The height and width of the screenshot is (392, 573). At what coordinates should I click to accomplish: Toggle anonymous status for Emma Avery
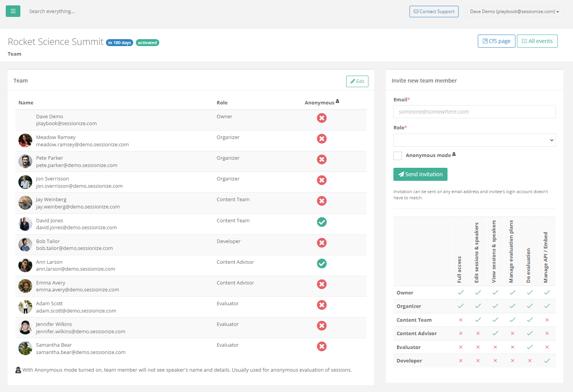pos(322,284)
